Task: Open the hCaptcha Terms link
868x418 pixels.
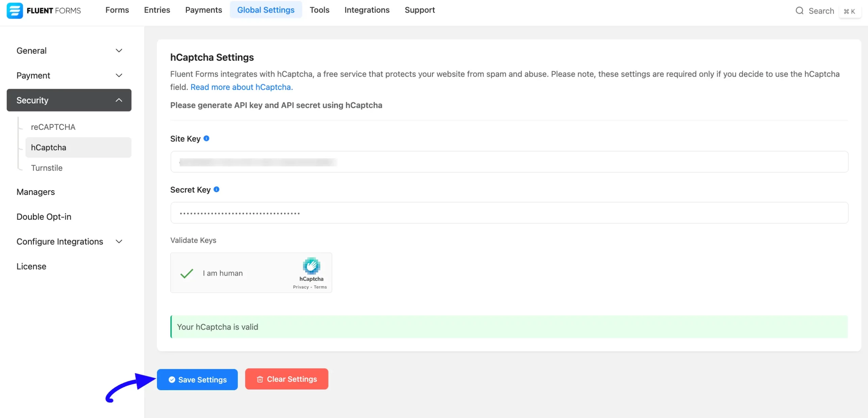Action: tap(320, 287)
